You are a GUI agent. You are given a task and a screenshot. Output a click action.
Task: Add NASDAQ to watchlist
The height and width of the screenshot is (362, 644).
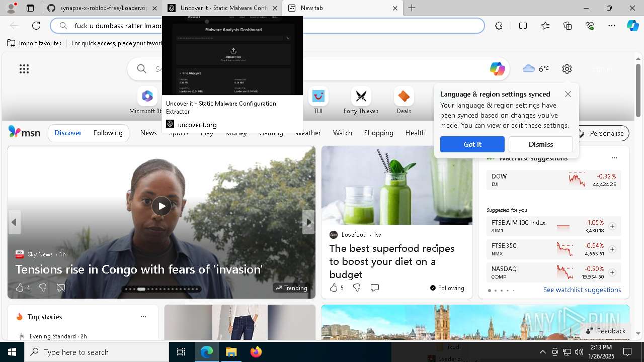click(x=612, y=273)
